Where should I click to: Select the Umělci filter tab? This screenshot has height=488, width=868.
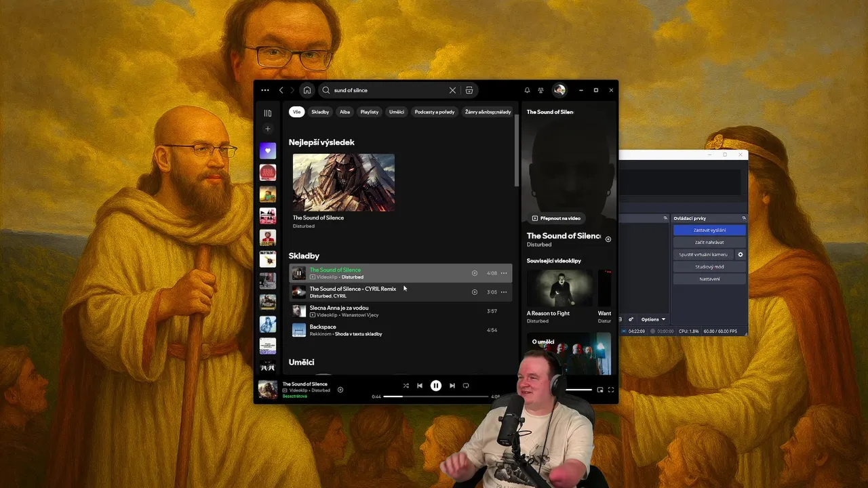tap(397, 112)
